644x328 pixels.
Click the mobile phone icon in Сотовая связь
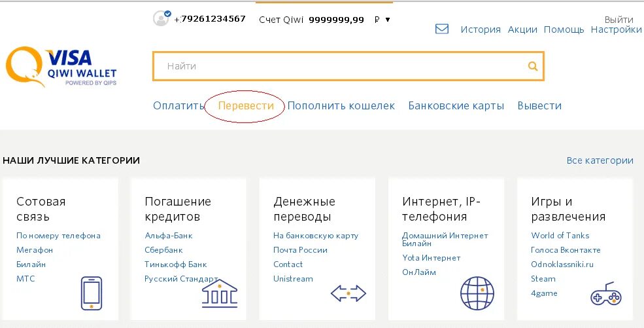tap(91, 293)
